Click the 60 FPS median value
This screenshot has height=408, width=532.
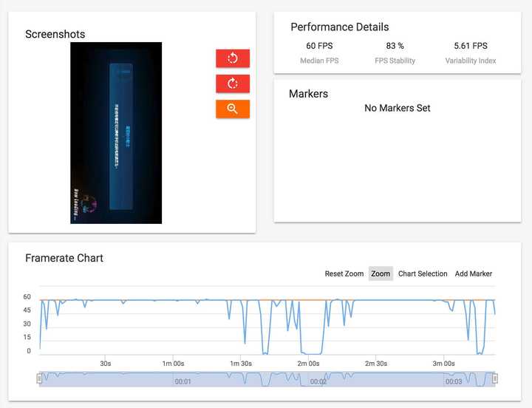coord(319,46)
